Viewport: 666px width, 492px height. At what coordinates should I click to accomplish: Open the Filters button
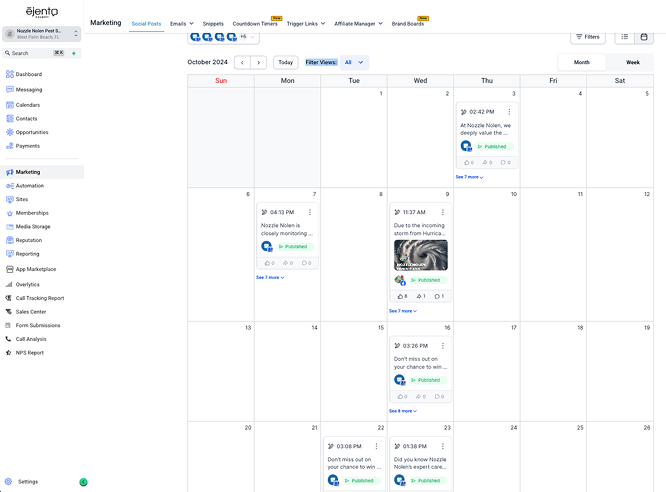588,37
